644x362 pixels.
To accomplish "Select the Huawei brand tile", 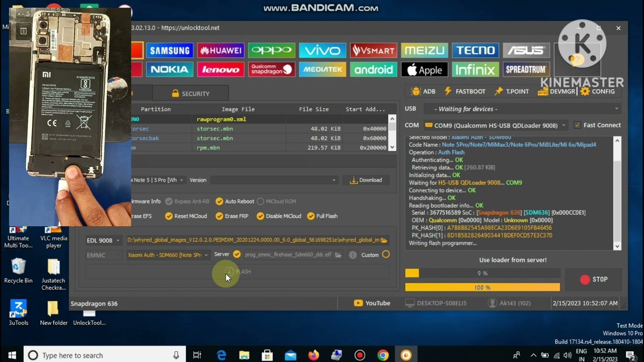I will click(220, 50).
